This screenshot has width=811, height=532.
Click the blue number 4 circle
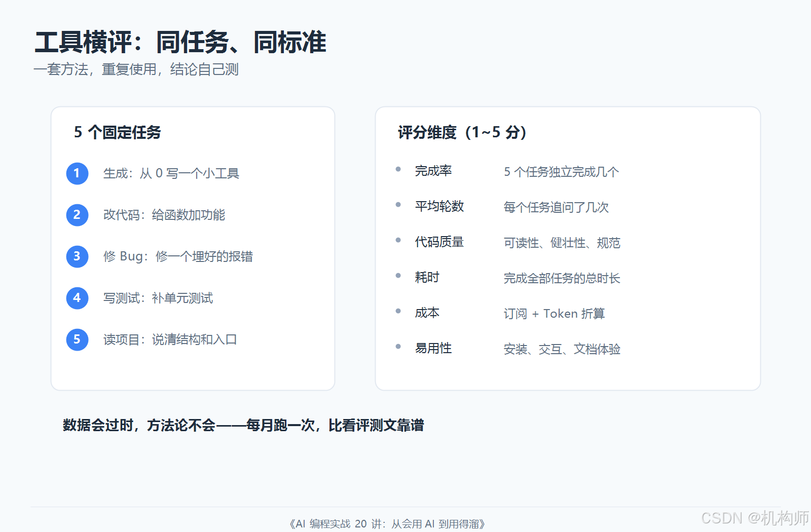[77, 298]
